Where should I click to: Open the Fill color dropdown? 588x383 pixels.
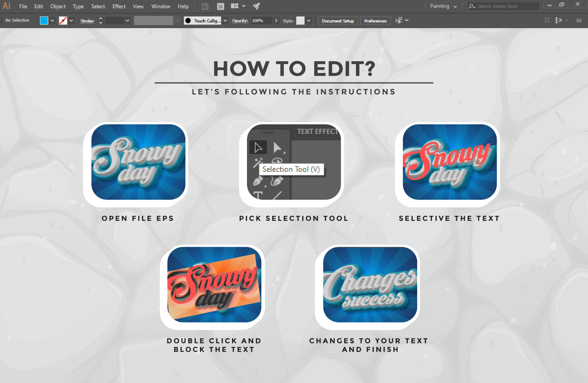52,20
